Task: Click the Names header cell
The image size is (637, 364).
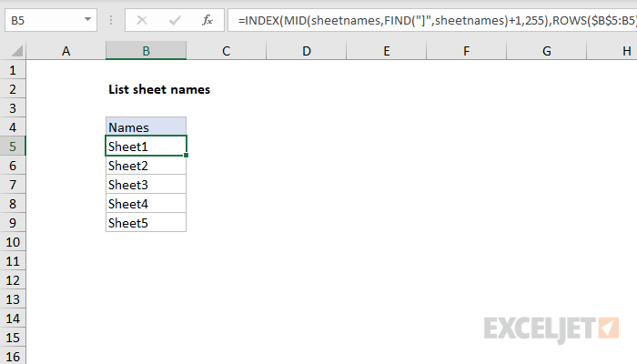Action: (x=146, y=127)
